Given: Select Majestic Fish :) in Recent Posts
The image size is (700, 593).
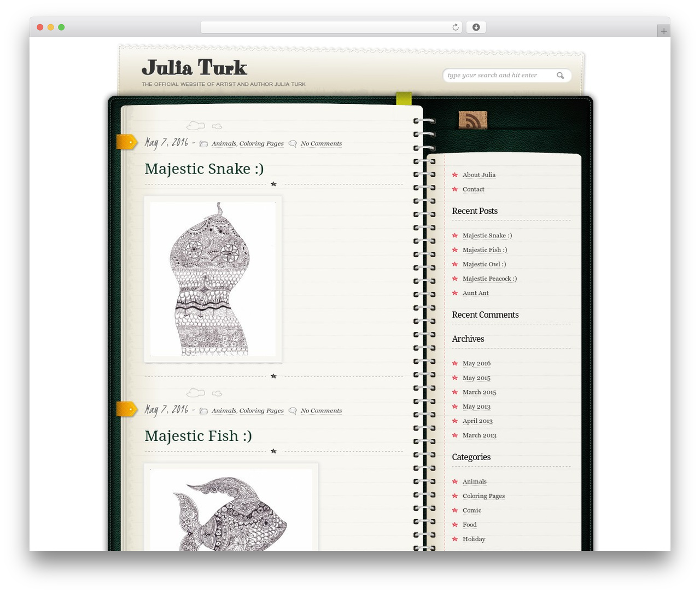Looking at the screenshot, I should [x=485, y=249].
